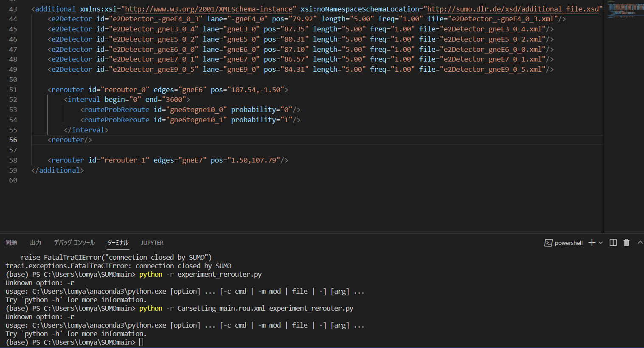The image size is (644, 348).
Task: Place cursor on the closing additional tag
Action: (57, 170)
